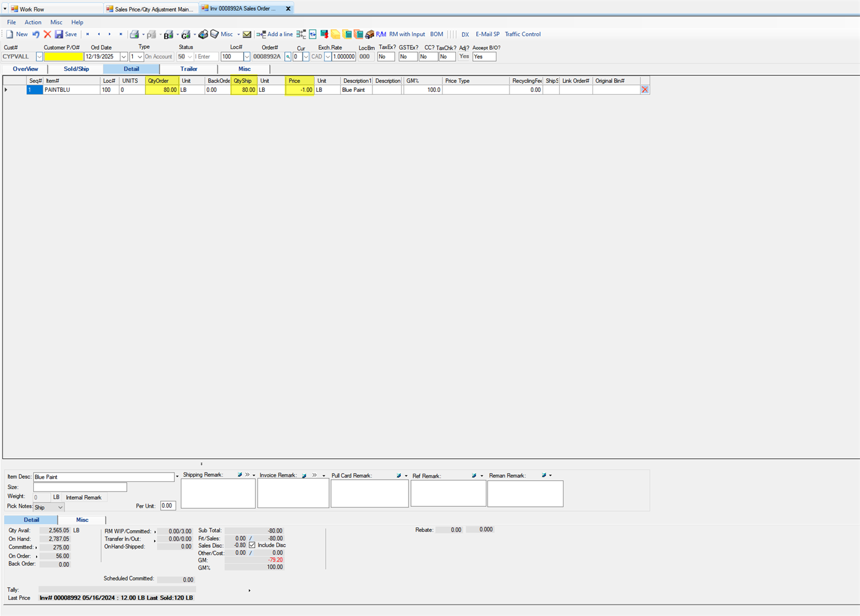Click the order number search magnifier icon
Viewport: 860px width, 616px height.
(x=288, y=57)
